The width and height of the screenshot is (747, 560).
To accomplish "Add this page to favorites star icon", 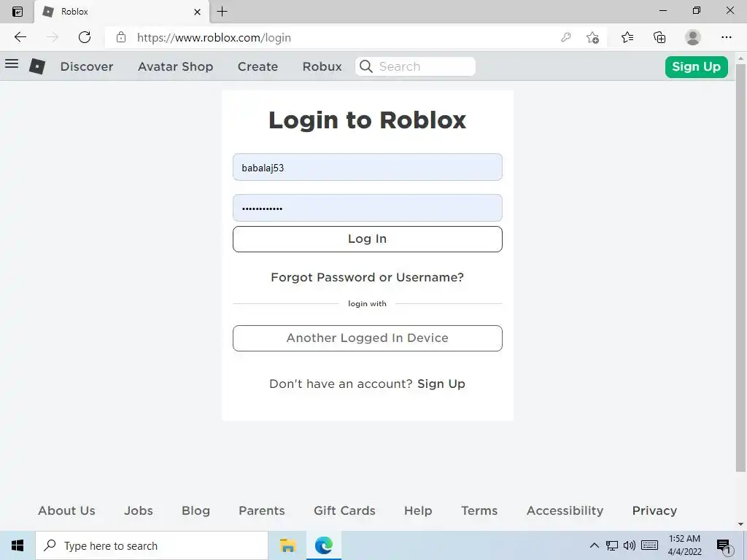I will (592, 37).
